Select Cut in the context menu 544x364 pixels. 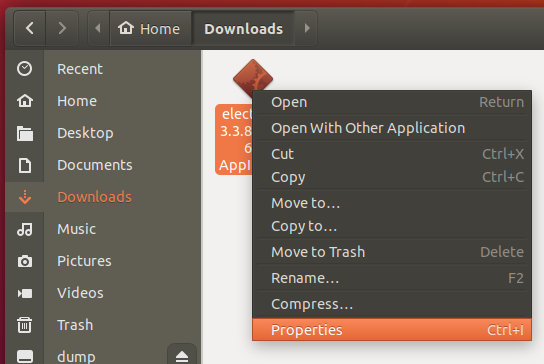click(392, 154)
